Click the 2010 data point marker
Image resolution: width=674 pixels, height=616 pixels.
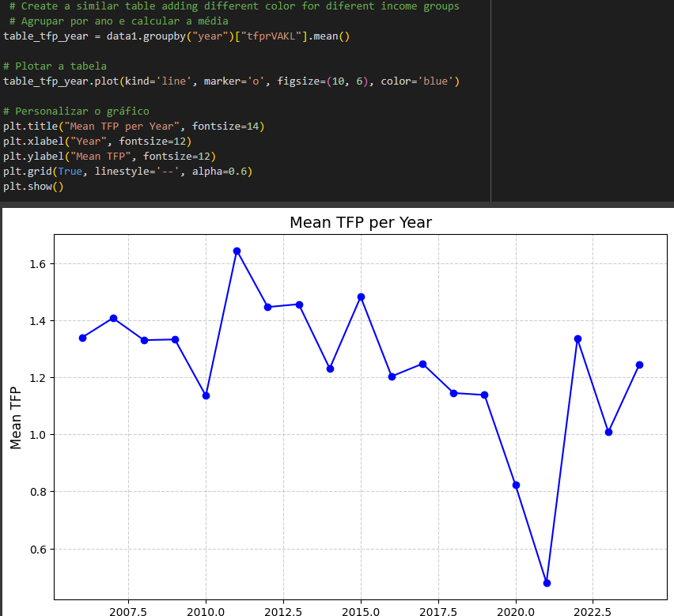tap(206, 395)
